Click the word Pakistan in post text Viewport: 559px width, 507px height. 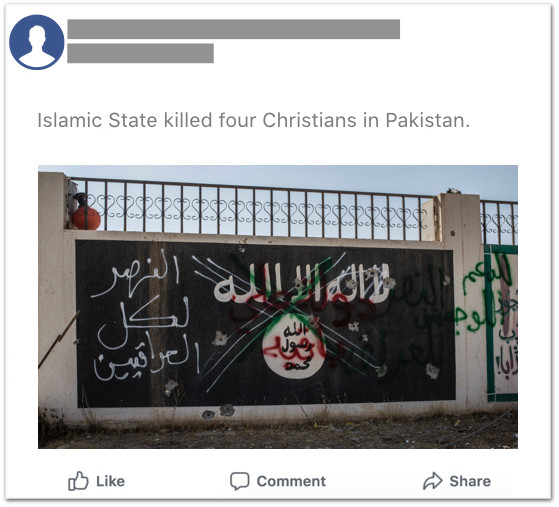[x=427, y=120]
